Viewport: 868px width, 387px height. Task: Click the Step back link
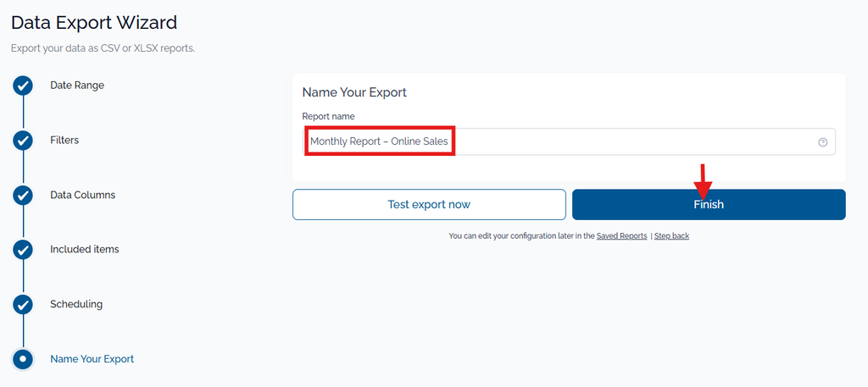(671, 236)
